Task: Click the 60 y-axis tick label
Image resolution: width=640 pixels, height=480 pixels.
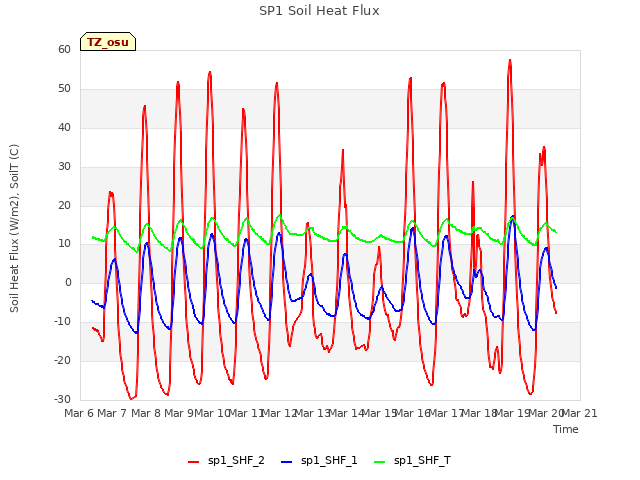Action: point(64,50)
